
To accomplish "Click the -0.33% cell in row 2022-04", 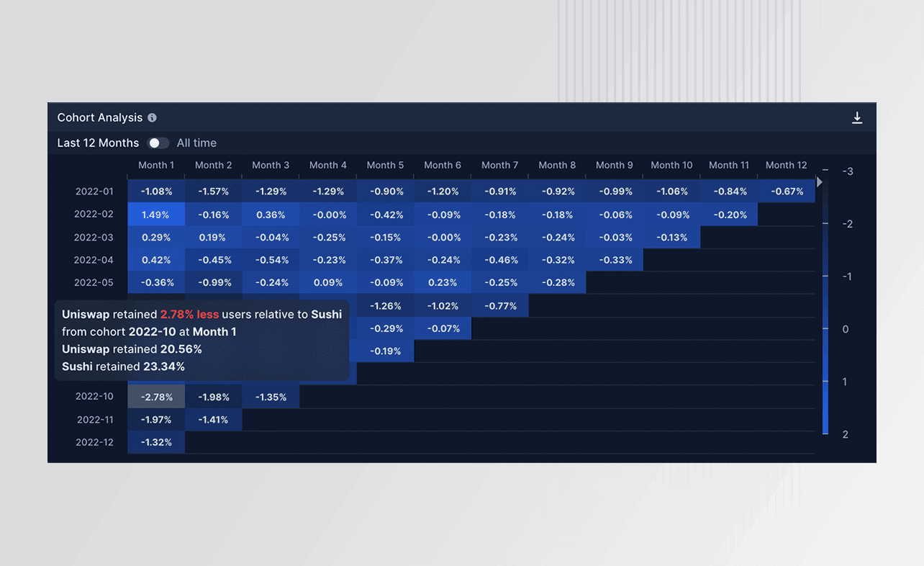I will tap(615, 260).
